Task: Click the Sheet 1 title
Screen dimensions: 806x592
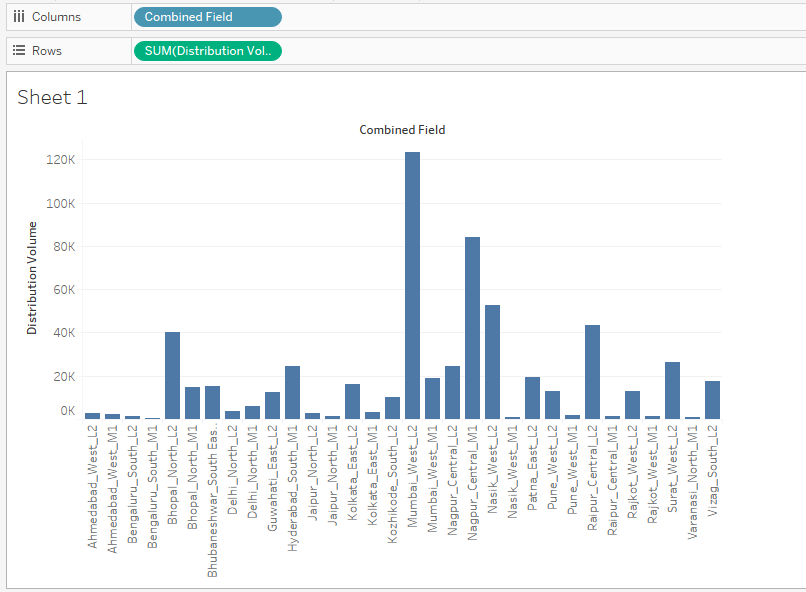Action: 52,97
